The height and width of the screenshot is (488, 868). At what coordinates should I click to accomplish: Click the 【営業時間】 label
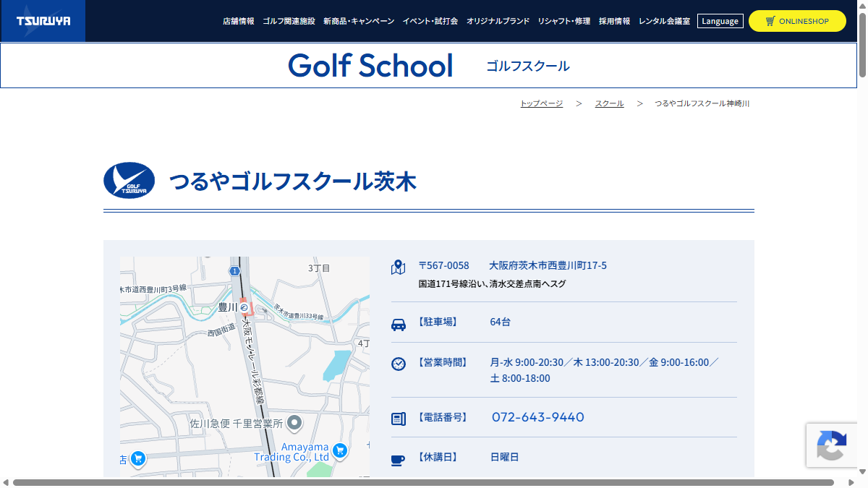(x=442, y=362)
